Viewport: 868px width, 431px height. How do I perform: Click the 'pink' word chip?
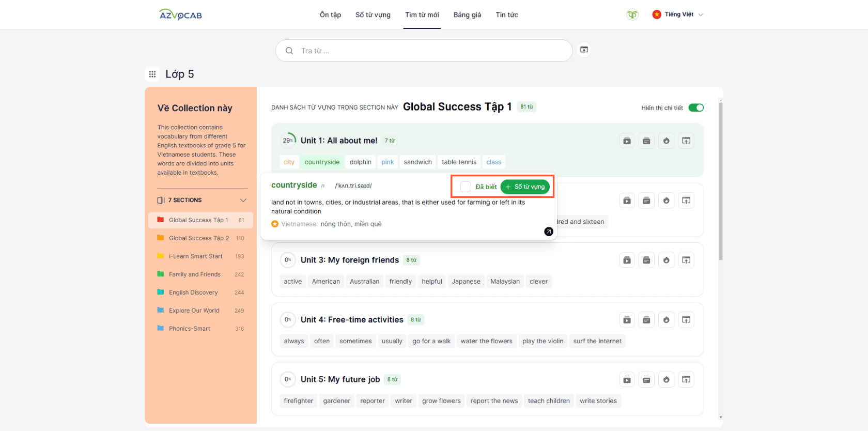point(388,162)
